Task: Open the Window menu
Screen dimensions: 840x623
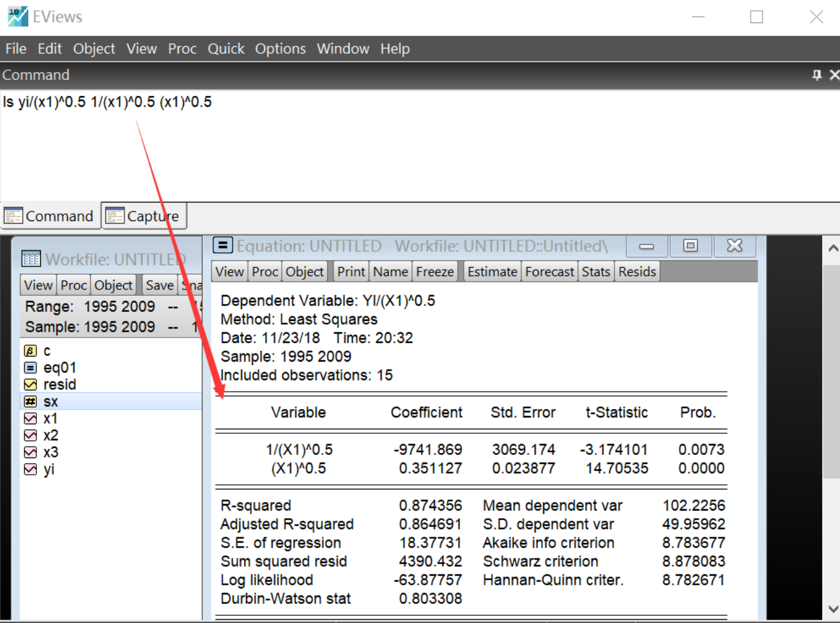Action: click(x=343, y=49)
